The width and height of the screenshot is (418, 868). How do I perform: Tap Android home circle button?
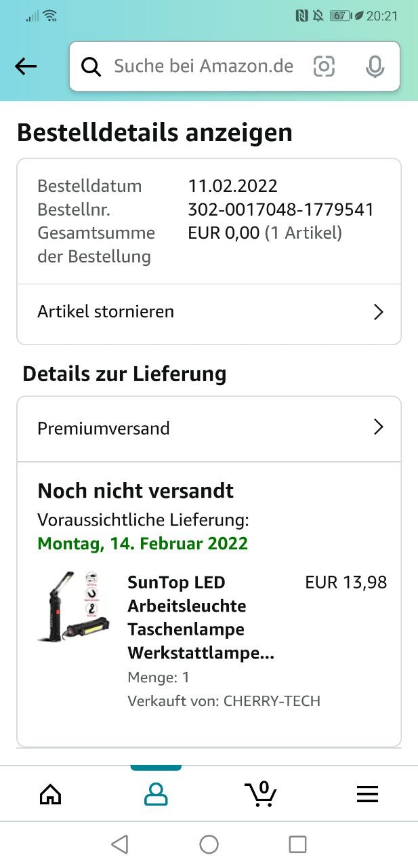(x=209, y=844)
